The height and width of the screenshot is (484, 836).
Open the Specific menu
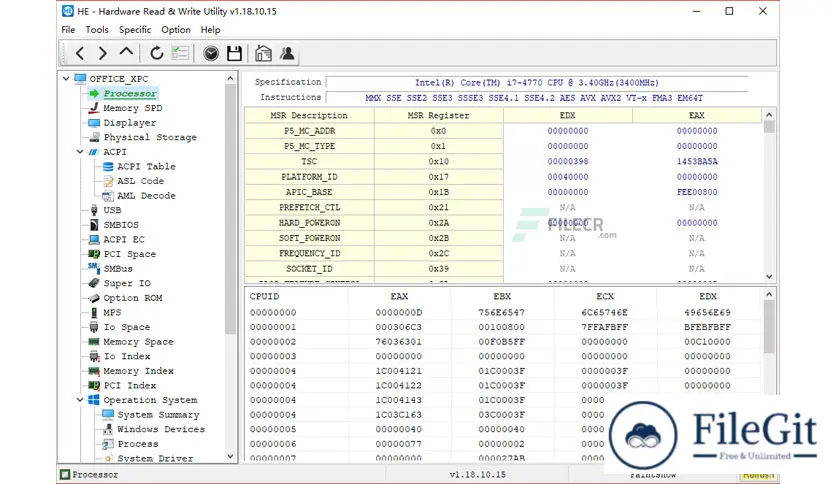click(135, 30)
